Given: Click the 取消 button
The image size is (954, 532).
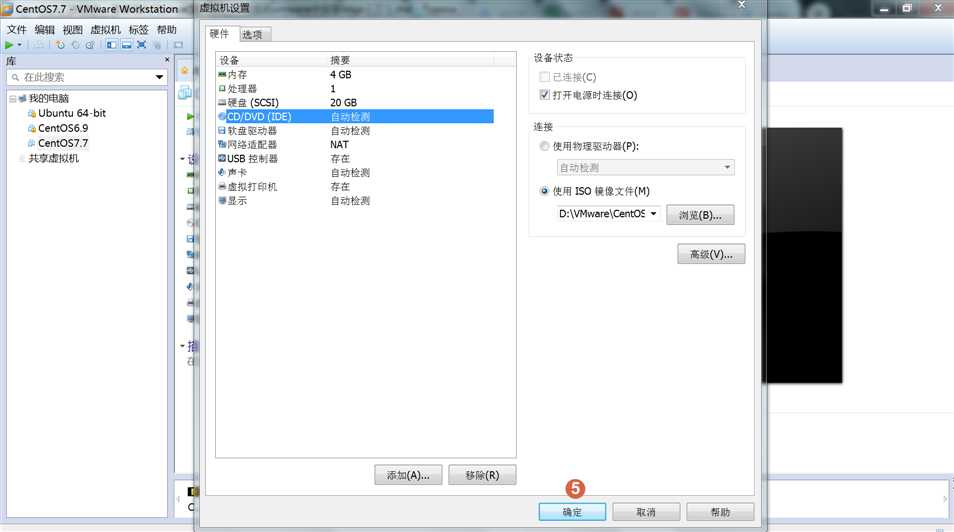Looking at the screenshot, I should point(646,513).
